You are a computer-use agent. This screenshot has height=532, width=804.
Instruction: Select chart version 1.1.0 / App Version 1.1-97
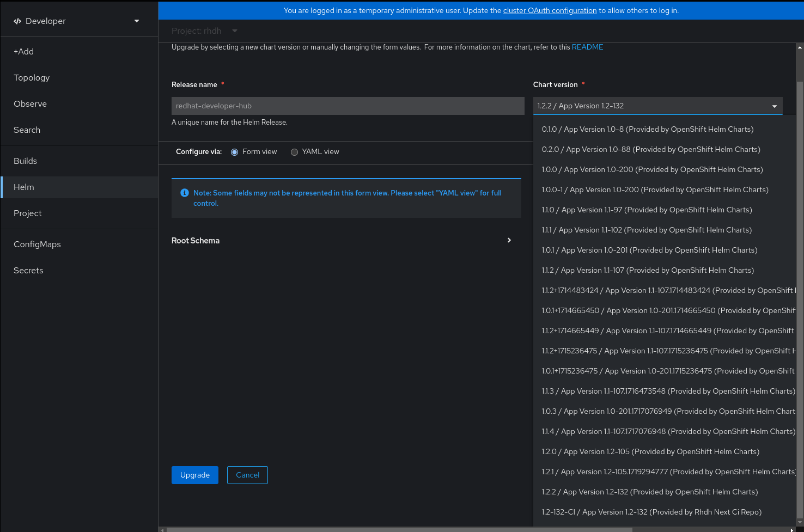point(664,210)
